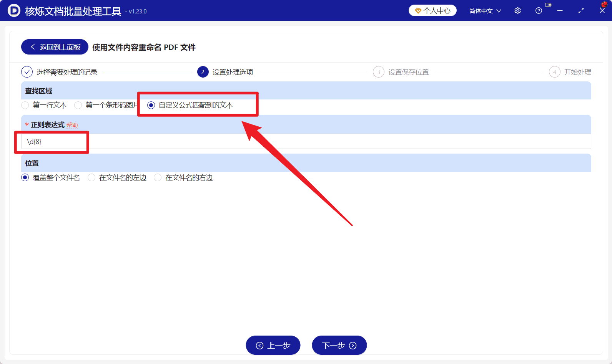Click the 位置 section header
The image size is (612, 364).
pyautogui.click(x=306, y=163)
